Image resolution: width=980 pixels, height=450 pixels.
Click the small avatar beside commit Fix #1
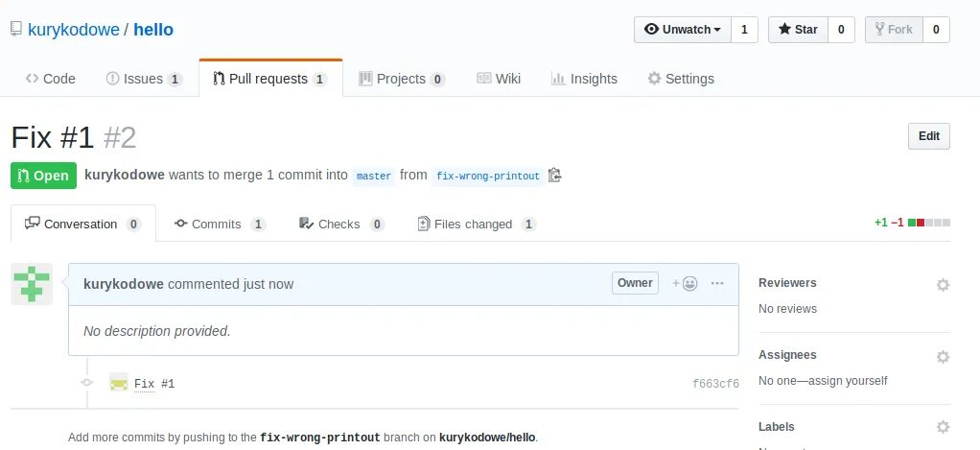(x=119, y=382)
